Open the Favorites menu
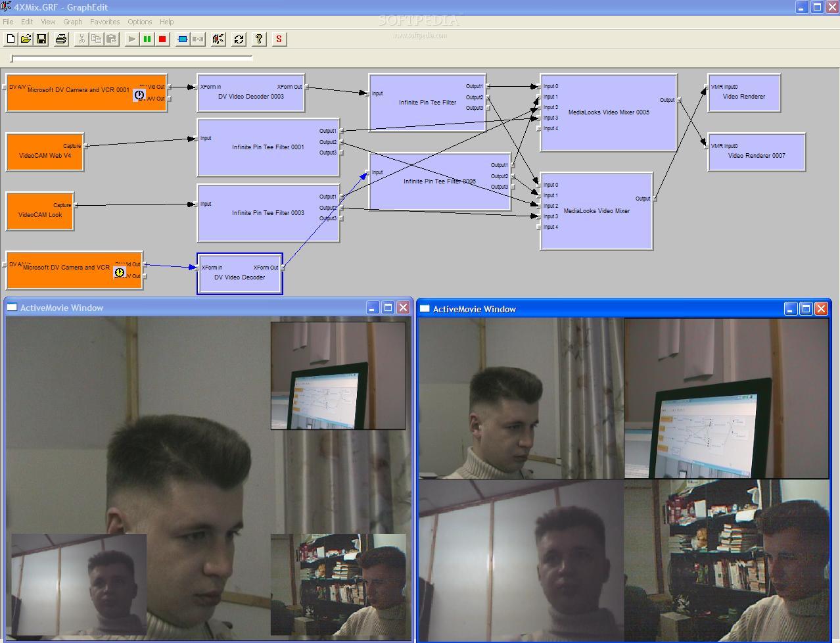The image size is (840, 643). 105,22
